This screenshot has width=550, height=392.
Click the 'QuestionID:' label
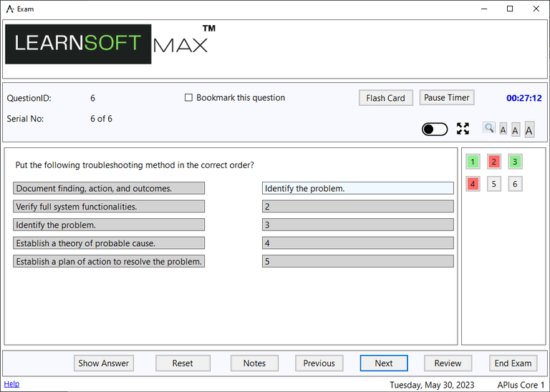point(29,98)
